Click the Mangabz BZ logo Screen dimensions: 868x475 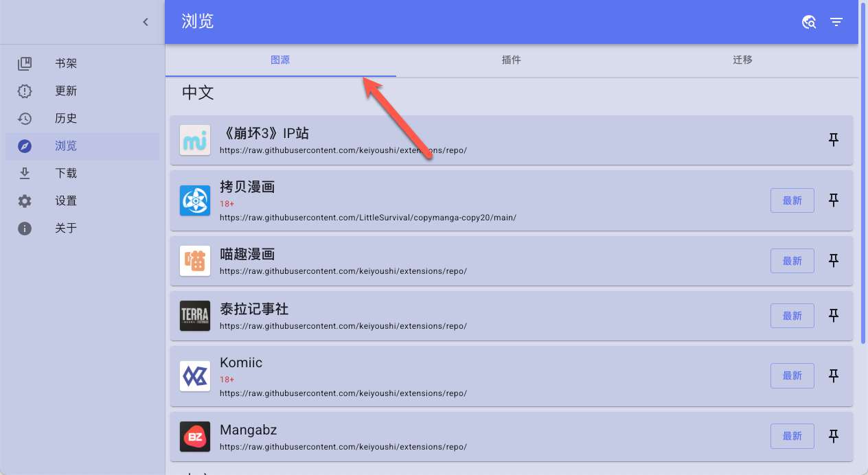click(x=195, y=437)
